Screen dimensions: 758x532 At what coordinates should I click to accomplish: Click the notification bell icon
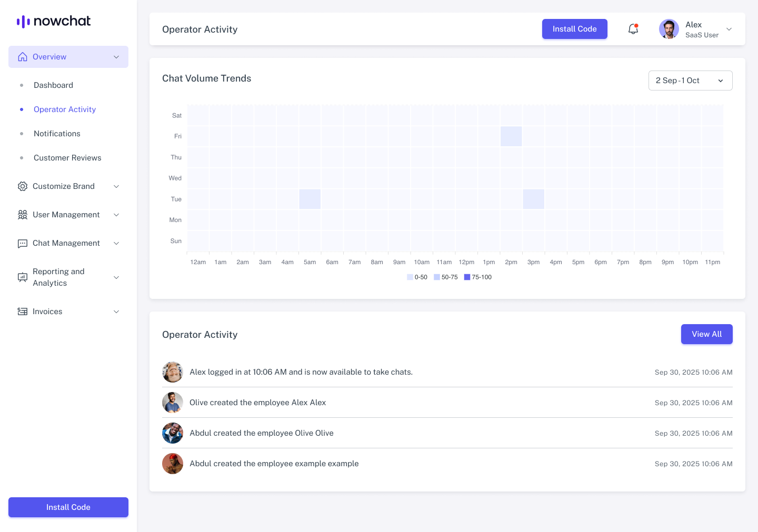click(x=633, y=29)
